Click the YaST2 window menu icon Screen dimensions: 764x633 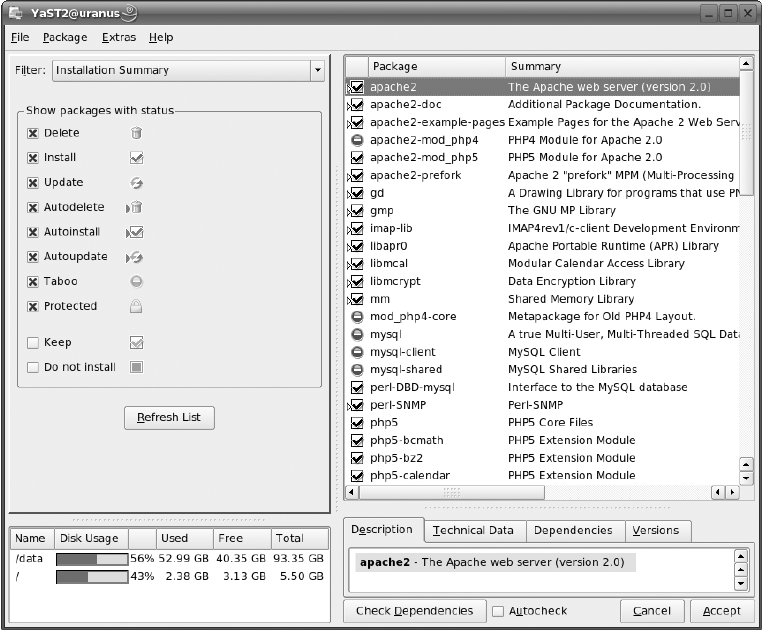click(16, 13)
